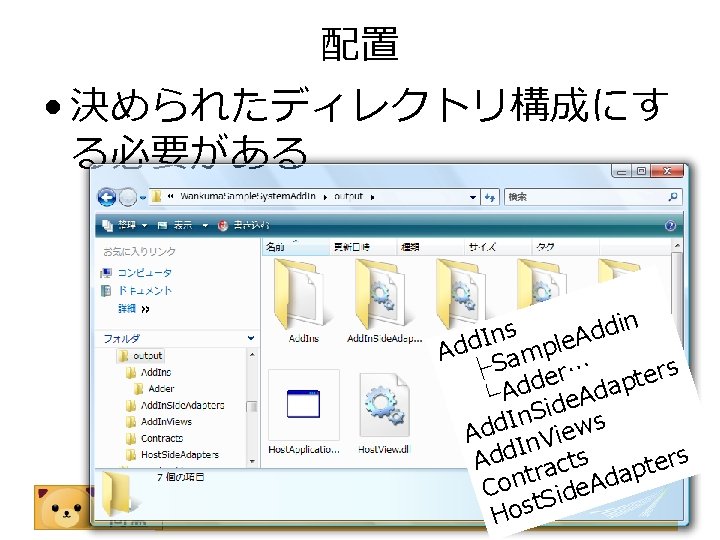The height and width of the screenshot is (540, 720).
Task: Click the folder tree scroll down arrow
Action: pyautogui.click(x=252, y=461)
